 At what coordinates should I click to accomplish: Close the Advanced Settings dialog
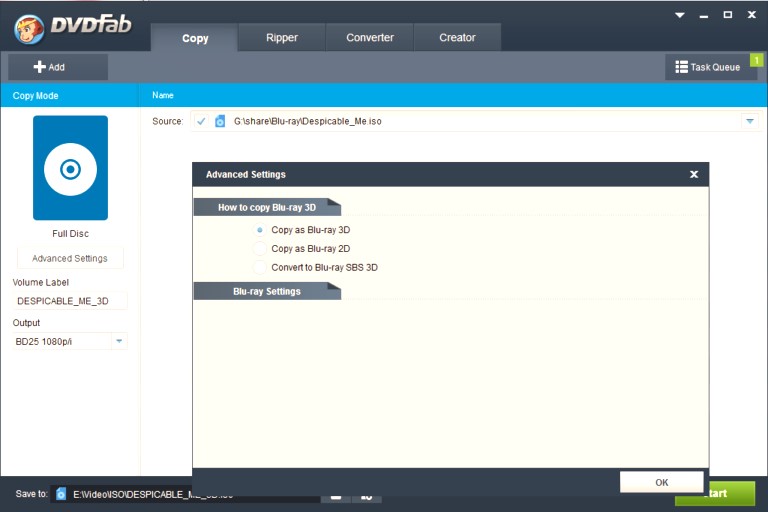click(x=694, y=174)
